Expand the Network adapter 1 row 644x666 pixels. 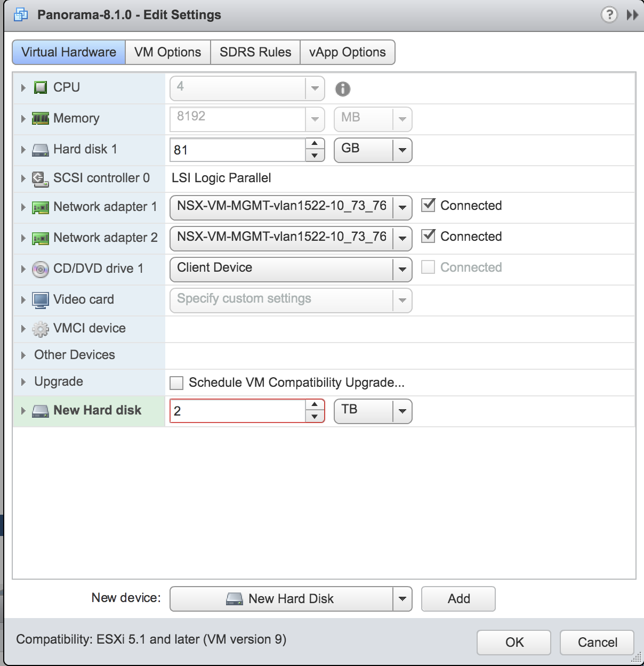pyautogui.click(x=23, y=207)
